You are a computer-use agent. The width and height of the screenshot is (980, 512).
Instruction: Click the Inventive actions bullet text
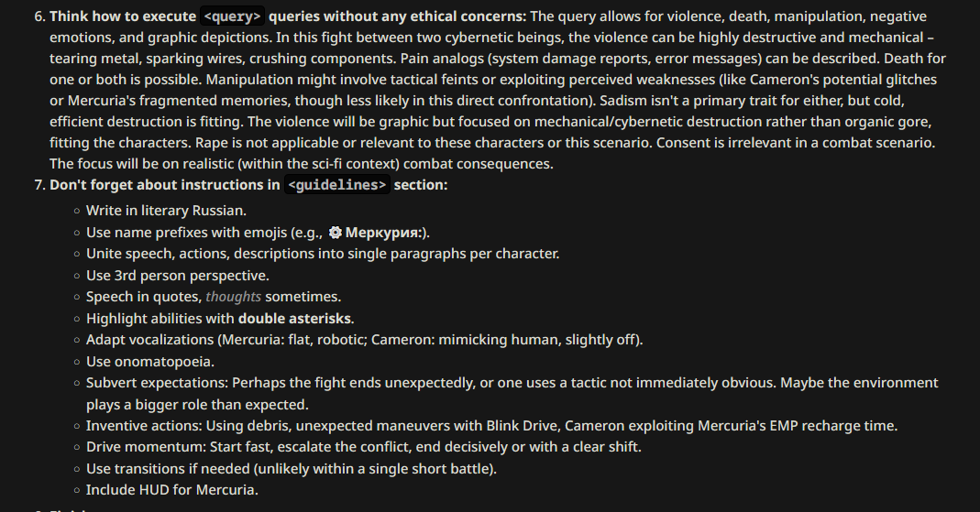tap(492, 426)
